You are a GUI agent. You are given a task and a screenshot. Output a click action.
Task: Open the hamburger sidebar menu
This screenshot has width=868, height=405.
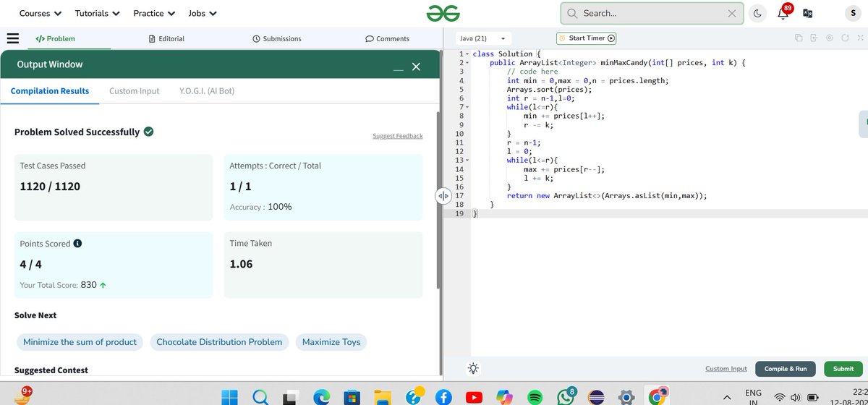[12, 38]
